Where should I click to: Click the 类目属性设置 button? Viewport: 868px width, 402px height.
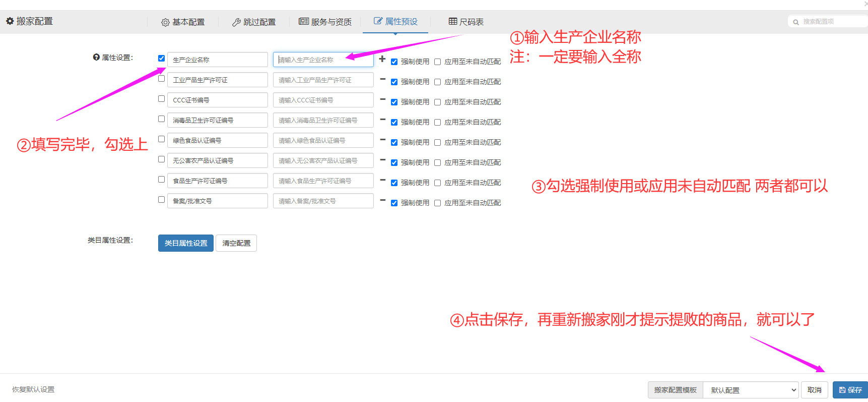pos(185,243)
